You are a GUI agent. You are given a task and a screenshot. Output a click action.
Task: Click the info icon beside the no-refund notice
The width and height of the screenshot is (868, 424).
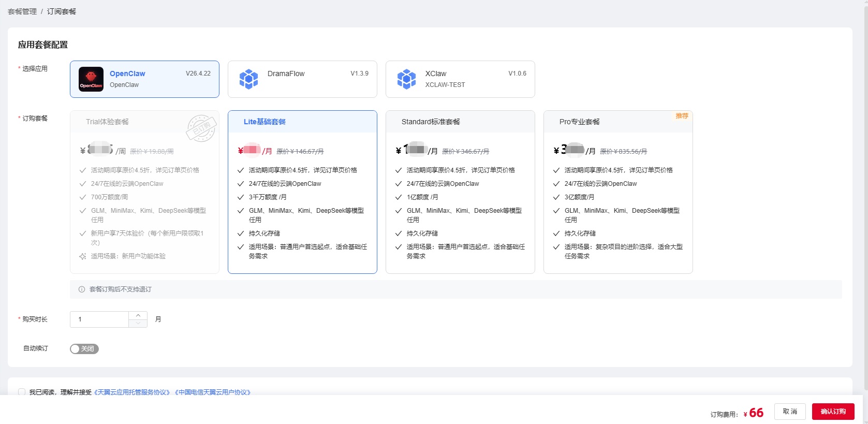[x=82, y=289]
